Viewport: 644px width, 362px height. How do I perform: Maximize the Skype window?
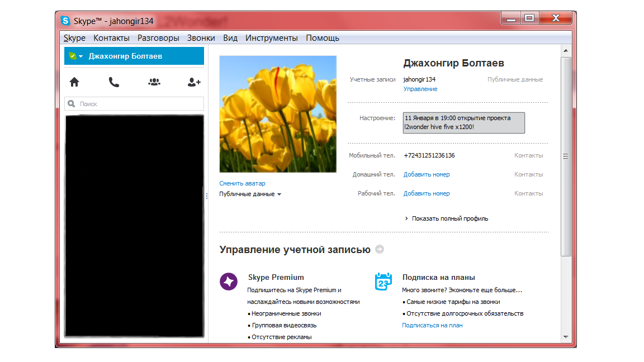coord(530,18)
